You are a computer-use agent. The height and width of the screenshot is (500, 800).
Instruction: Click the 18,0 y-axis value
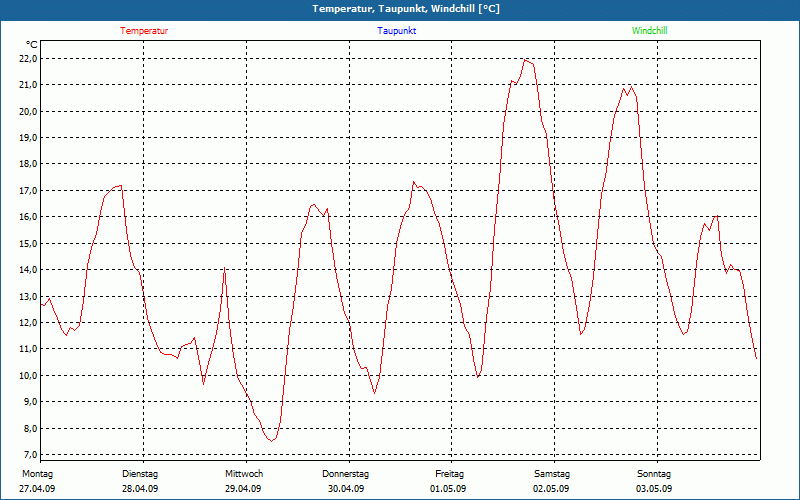pos(28,164)
